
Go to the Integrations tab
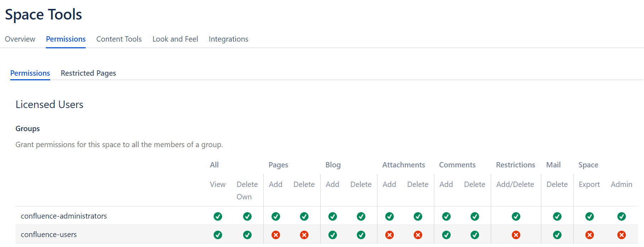pos(229,39)
